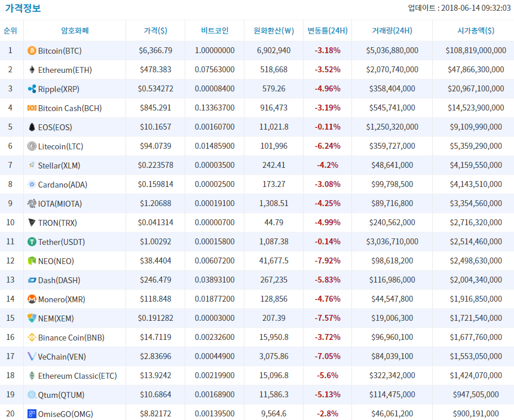Open the Ripple(XRP) name link
This screenshot has height=420, width=514.
(x=59, y=89)
